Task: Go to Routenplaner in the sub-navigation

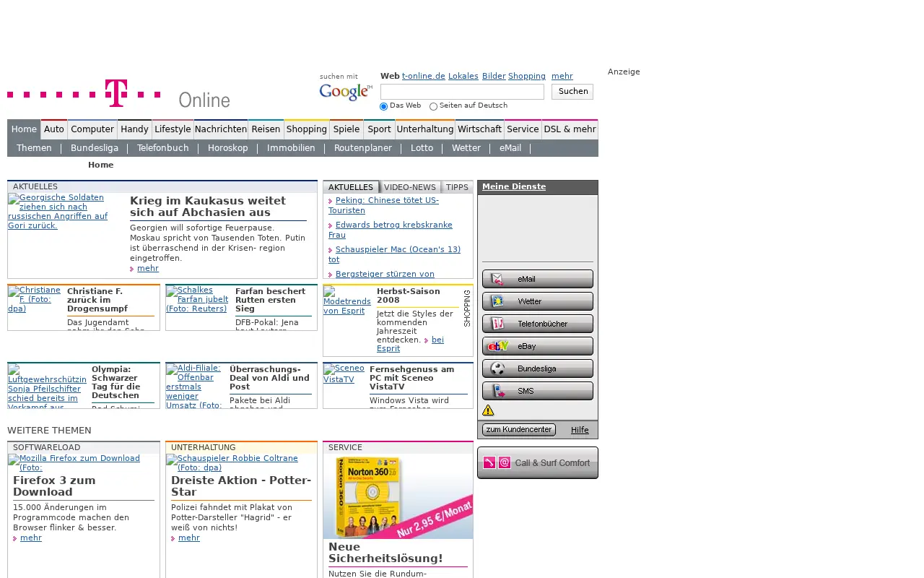Action: [x=363, y=148]
